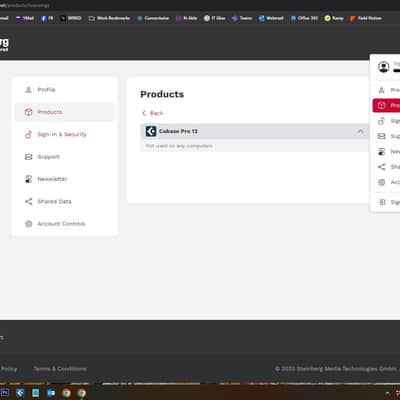Collapse the Cubase Pro 12 row chevron
This screenshot has height=400, width=400.
(360, 131)
